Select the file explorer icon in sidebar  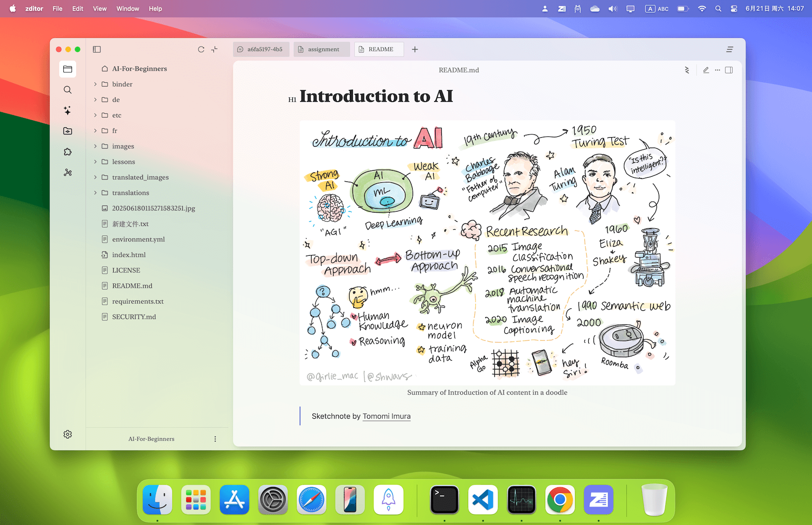[68, 69]
